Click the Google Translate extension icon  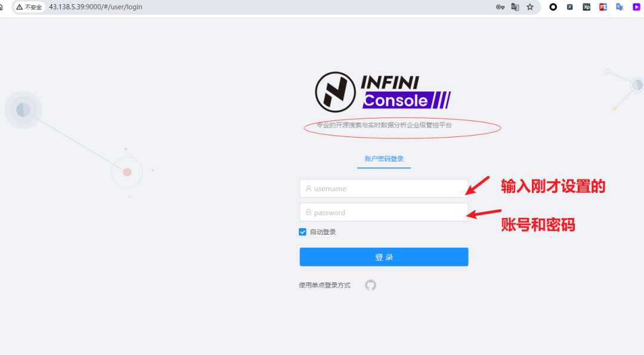pos(620,7)
